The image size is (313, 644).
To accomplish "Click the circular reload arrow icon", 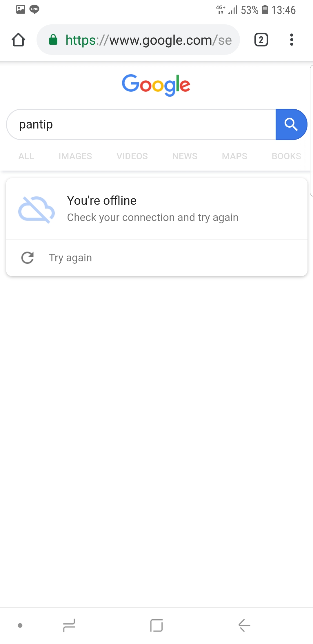I will (28, 258).
